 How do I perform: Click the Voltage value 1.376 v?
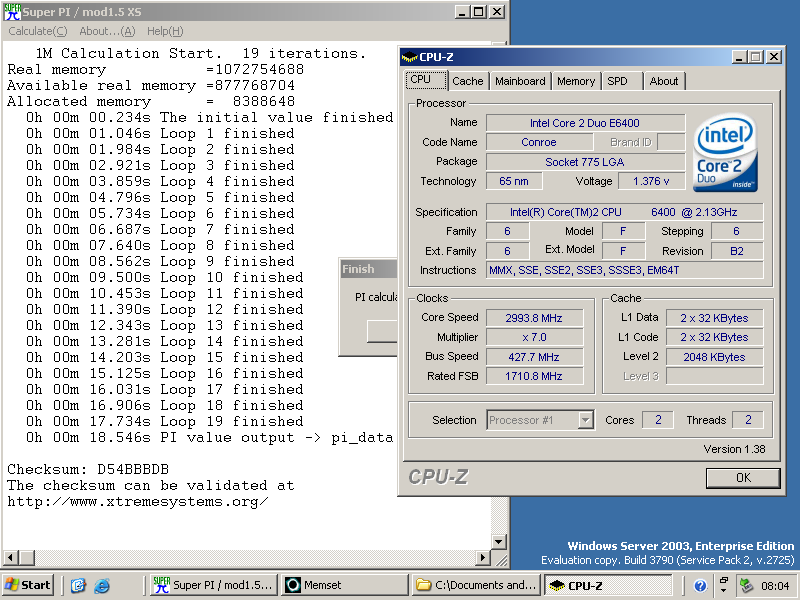[x=651, y=181]
